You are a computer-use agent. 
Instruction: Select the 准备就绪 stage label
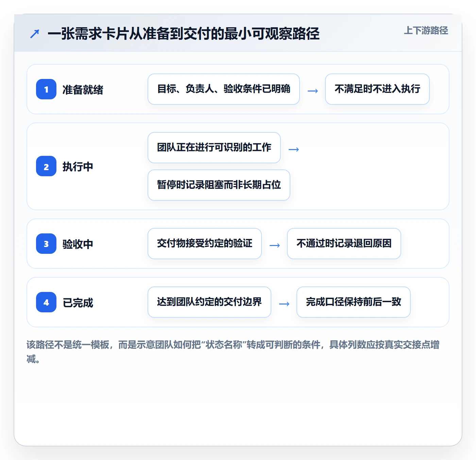[x=83, y=89]
